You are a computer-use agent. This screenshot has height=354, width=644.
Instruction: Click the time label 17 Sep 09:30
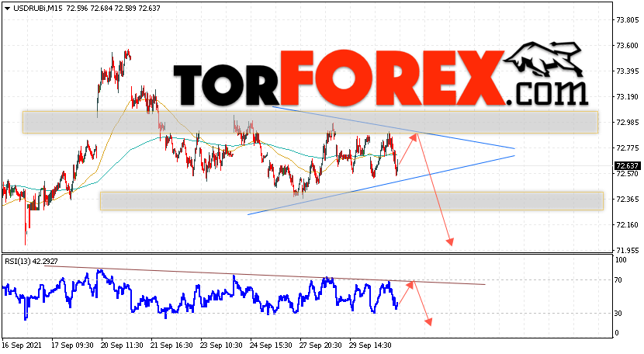coord(71,345)
